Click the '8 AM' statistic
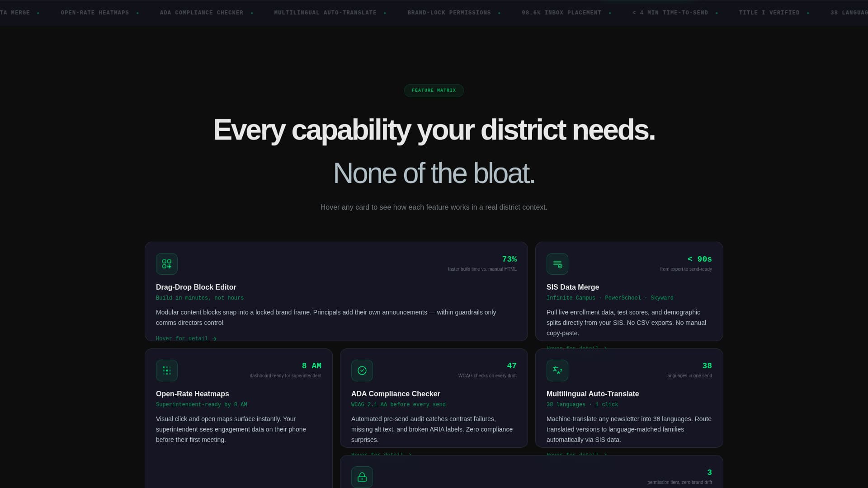This screenshot has height=488, width=868. [x=311, y=366]
